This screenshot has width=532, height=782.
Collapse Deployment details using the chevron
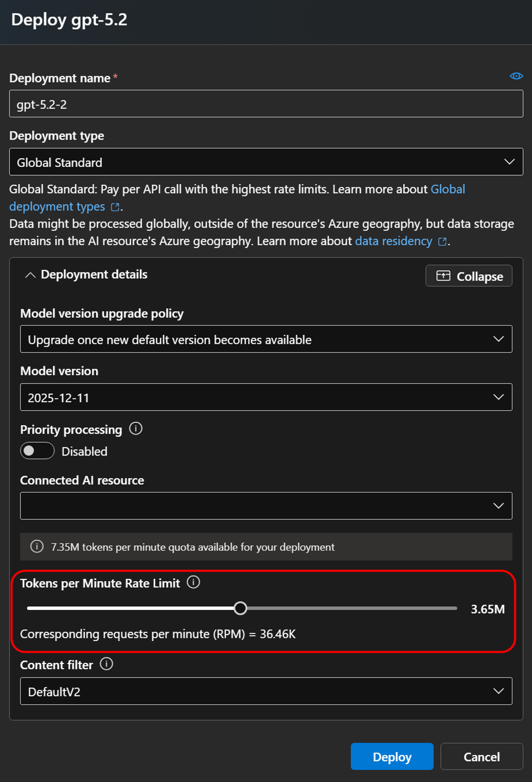tap(30, 275)
